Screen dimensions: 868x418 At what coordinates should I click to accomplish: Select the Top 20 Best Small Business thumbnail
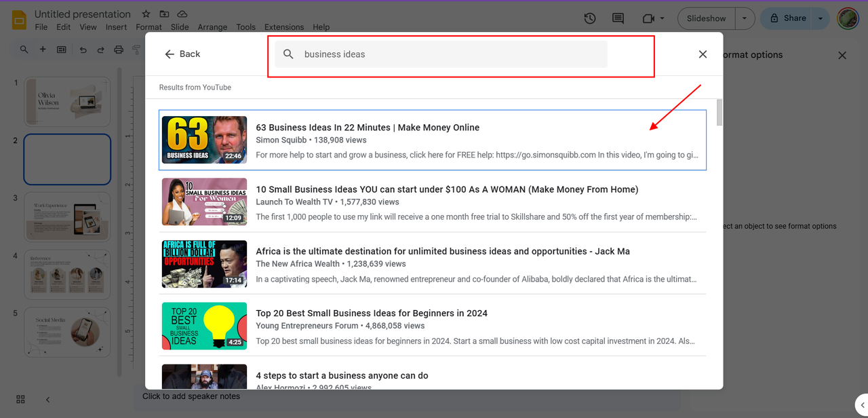pos(204,326)
